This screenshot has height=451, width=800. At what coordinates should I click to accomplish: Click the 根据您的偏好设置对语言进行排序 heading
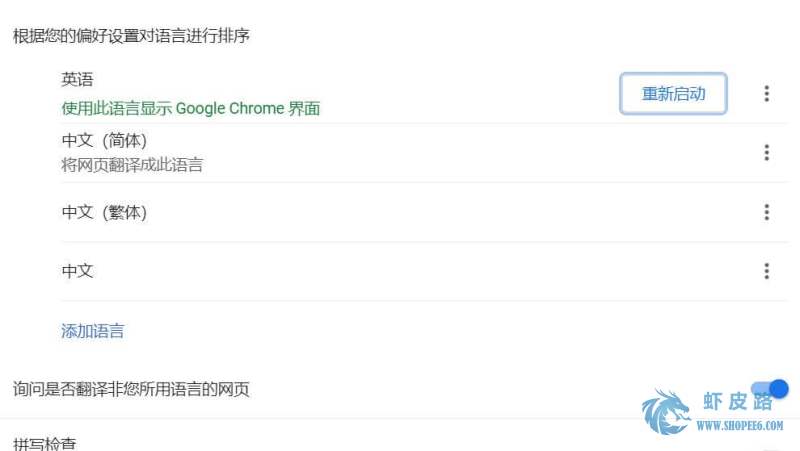pyautogui.click(x=131, y=36)
